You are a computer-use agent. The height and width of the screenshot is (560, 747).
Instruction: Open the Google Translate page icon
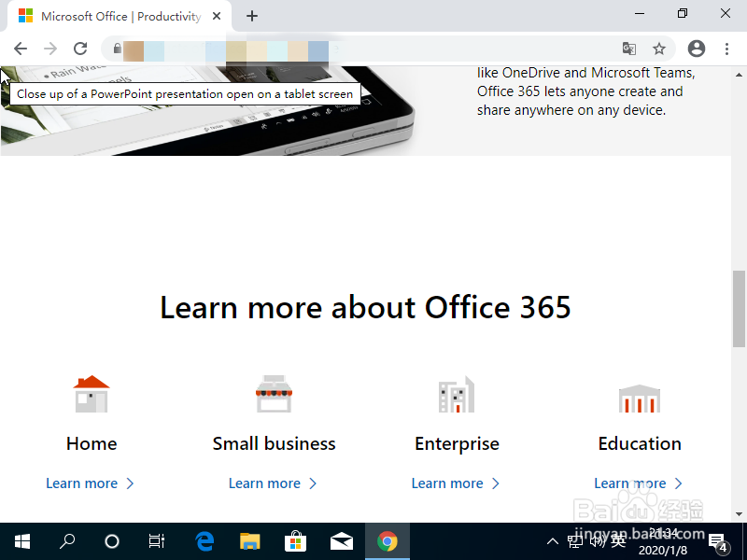pos(628,49)
